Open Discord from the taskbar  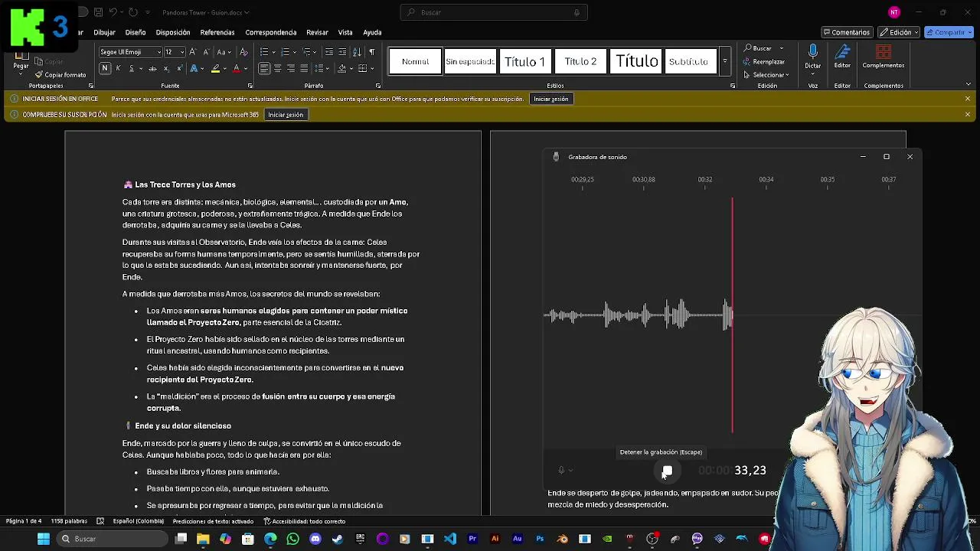(x=315, y=539)
